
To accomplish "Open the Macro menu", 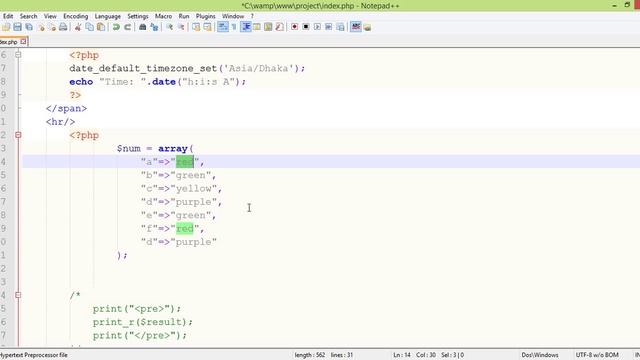I will (163, 16).
